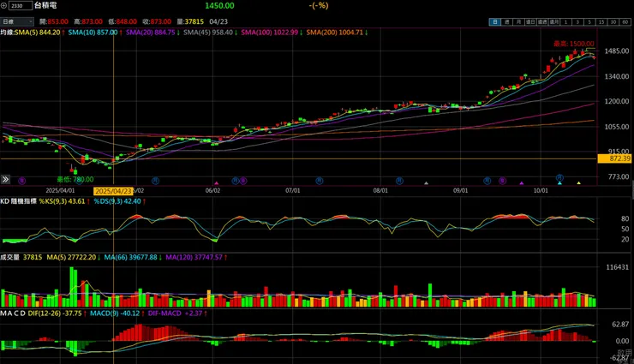Click the SMA(10) 857.00 legend
Viewport: 634px width, 364px height.
coord(95,33)
